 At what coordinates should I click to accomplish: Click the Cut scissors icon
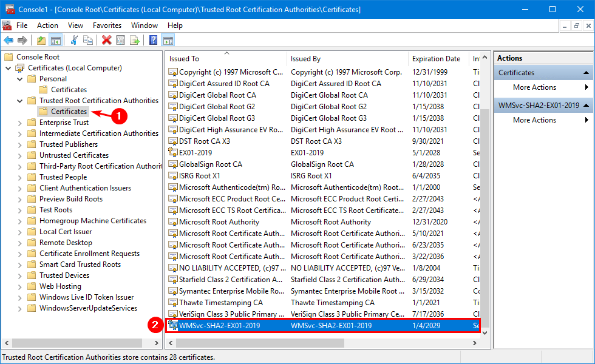point(74,40)
